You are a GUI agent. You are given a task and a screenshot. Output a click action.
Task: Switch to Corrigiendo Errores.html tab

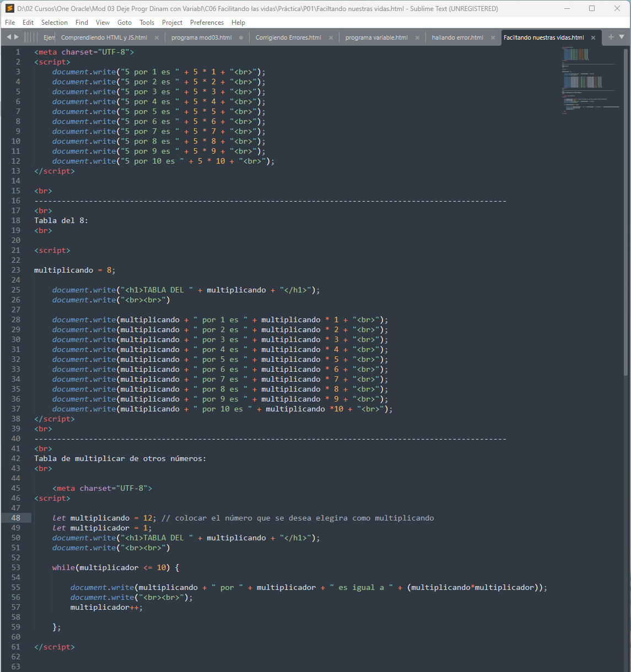pos(288,37)
